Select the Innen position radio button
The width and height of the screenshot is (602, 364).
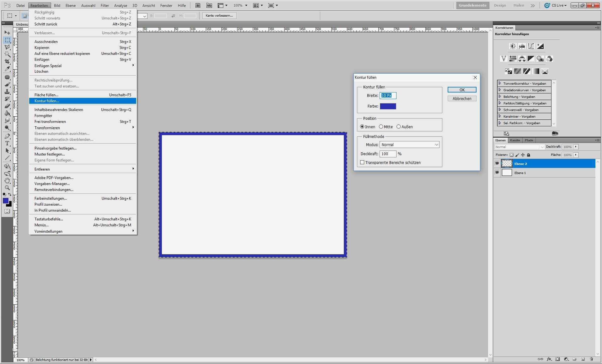pos(362,127)
